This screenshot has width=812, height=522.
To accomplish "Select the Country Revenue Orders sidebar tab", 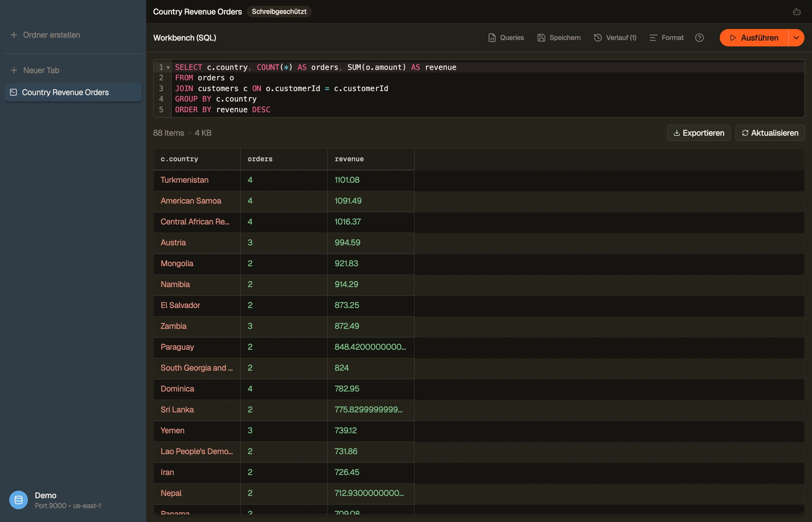I will [x=73, y=92].
